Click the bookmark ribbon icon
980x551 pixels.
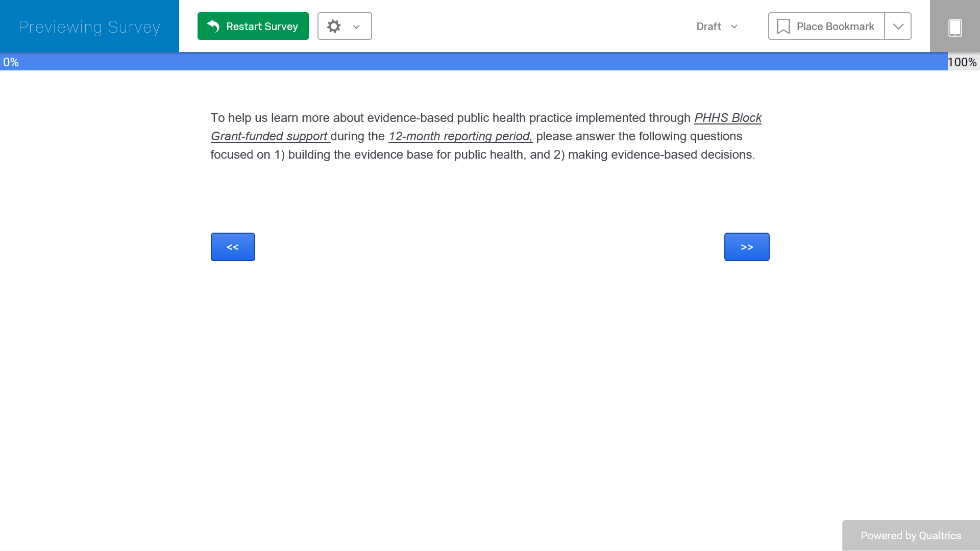click(x=783, y=27)
